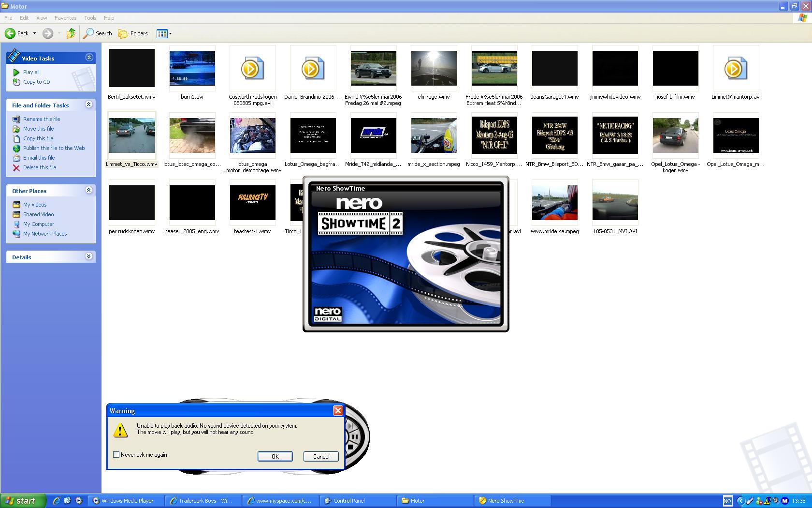812x508 pixels.
Task: Tick the Never ask me again checkbox
Action: click(116, 454)
